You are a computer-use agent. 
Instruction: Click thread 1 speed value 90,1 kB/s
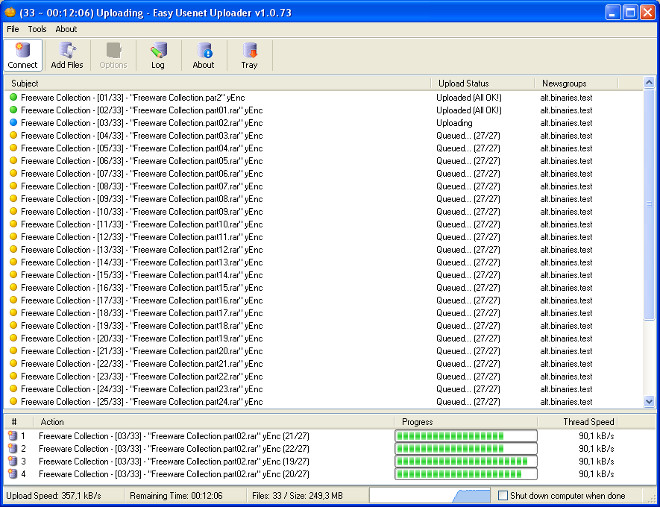pyautogui.click(x=596, y=435)
